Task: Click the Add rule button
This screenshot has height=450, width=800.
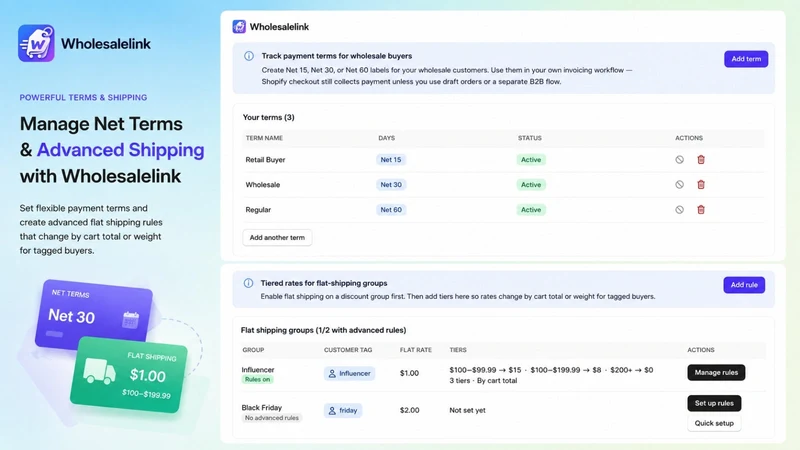Action: [744, 285]
